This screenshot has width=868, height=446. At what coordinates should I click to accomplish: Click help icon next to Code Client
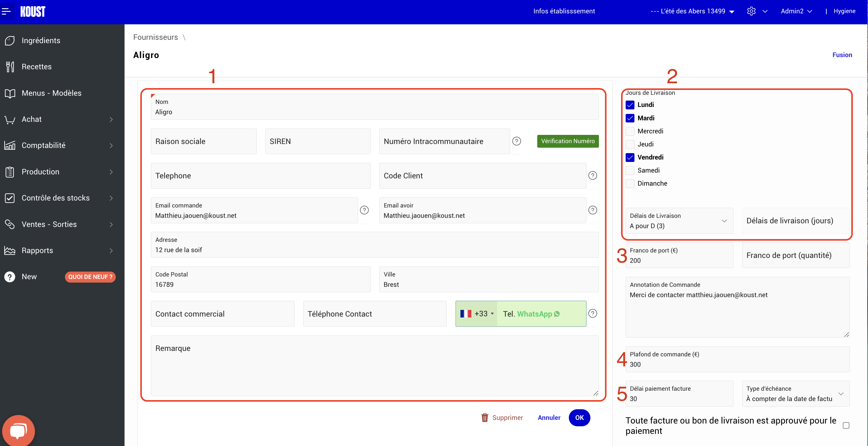[x=593, y=176]
